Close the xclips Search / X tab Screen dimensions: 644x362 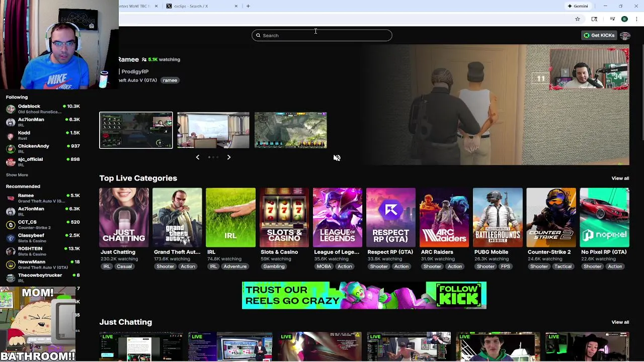236,6
